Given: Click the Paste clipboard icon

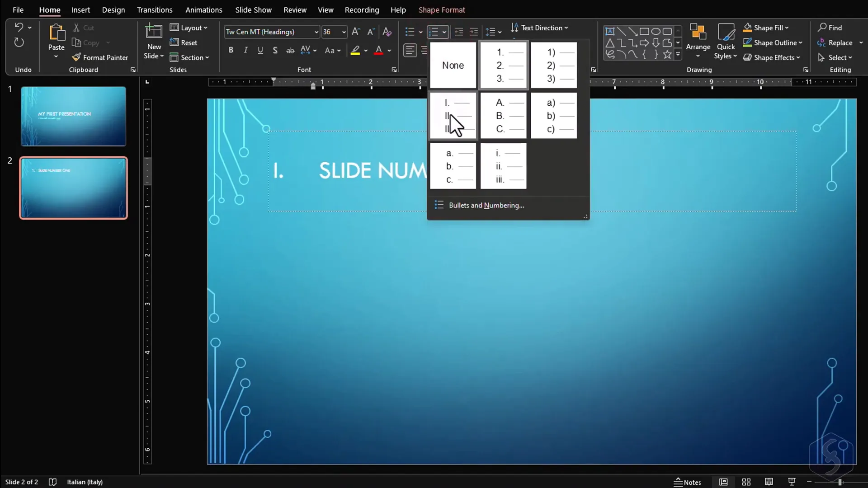Looking at the screenshot, I should coord(57,33).
